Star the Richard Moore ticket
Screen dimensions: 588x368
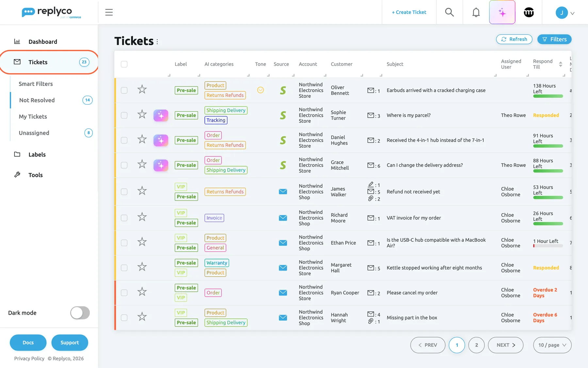[x=142, y=217]
